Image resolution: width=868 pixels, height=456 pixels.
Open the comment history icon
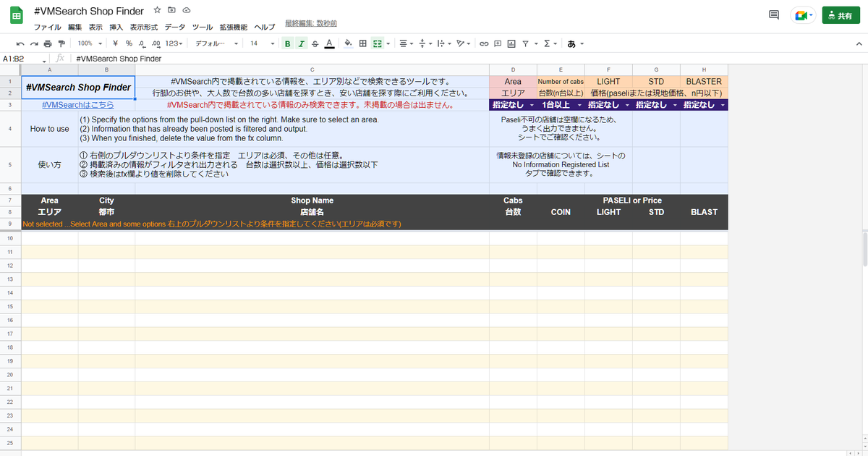774,15
